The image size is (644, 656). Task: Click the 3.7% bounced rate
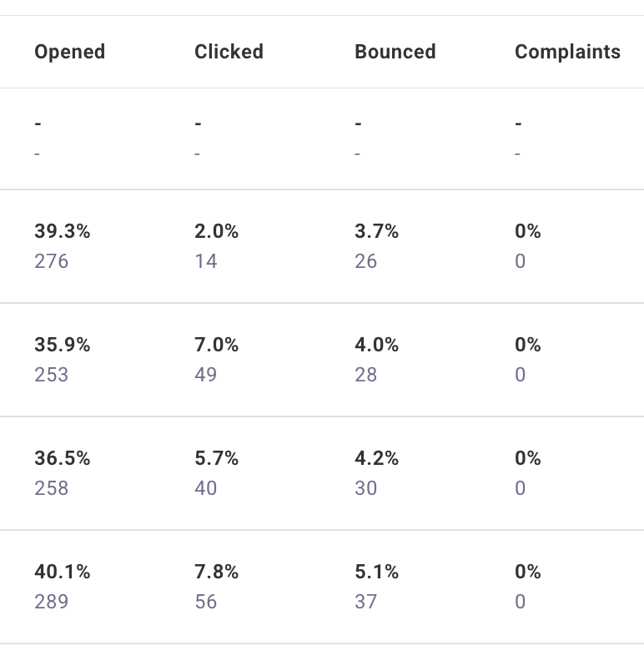377,231
